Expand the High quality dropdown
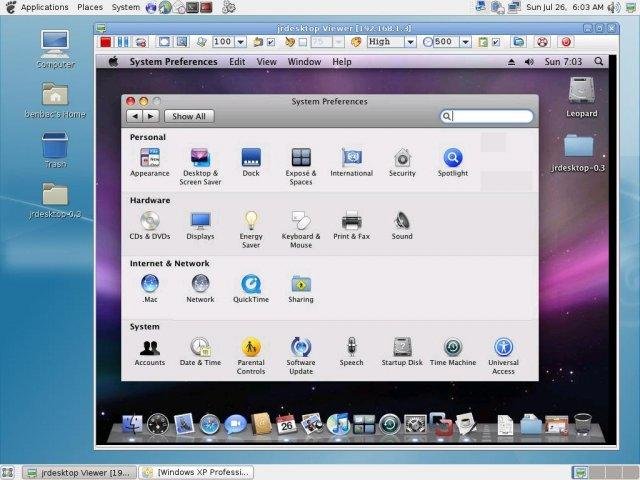640x480 pixels. 411,42
